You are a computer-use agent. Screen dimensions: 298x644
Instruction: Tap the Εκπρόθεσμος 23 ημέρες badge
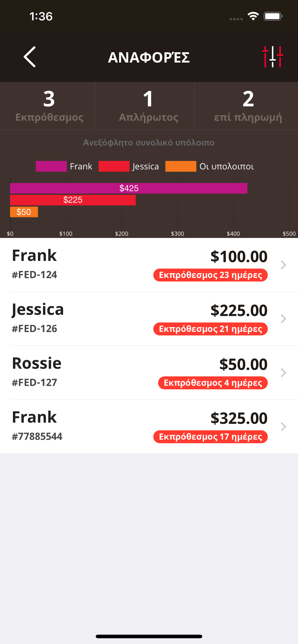pos(210,275)
